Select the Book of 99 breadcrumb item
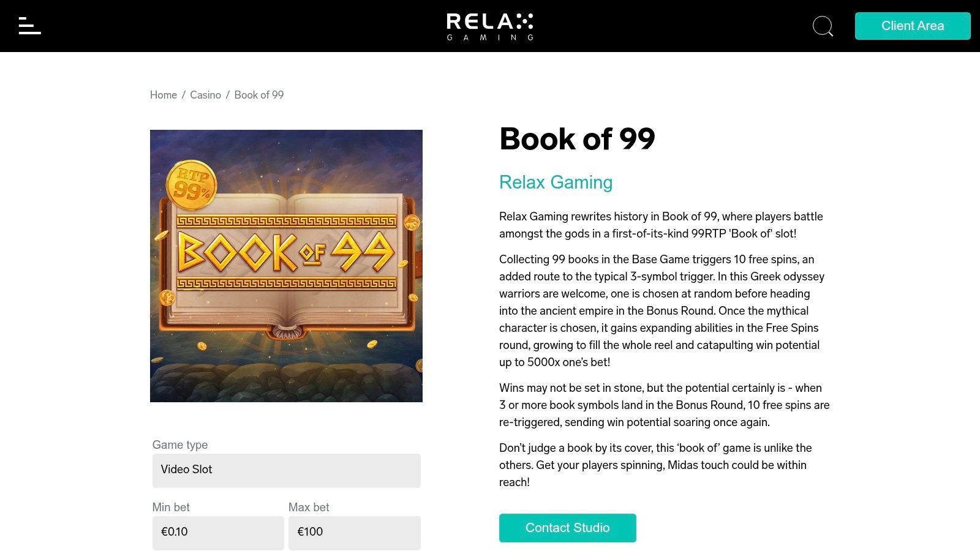980x551 pixels. click(259, 95)
